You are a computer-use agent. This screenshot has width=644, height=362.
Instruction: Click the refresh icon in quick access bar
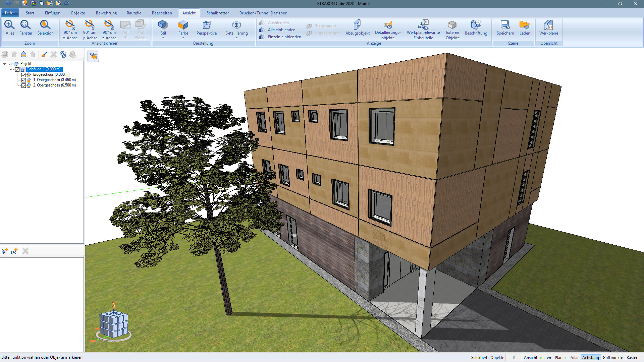click(x=67, y=3)
